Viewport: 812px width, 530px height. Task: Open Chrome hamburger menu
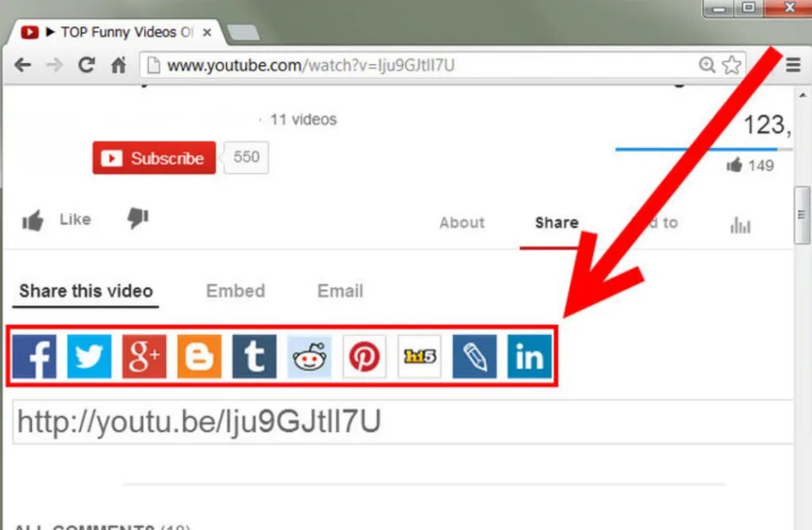click(x=793, y=65)
